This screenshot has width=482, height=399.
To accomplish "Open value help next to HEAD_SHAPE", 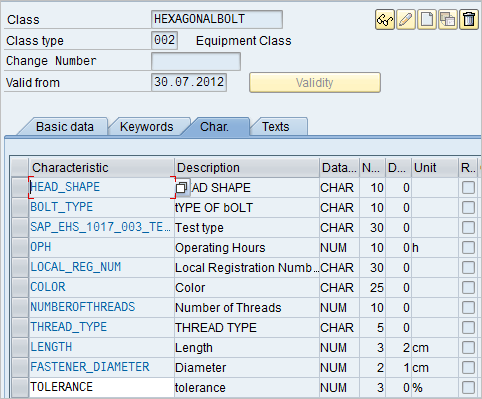I will point(182,188).
